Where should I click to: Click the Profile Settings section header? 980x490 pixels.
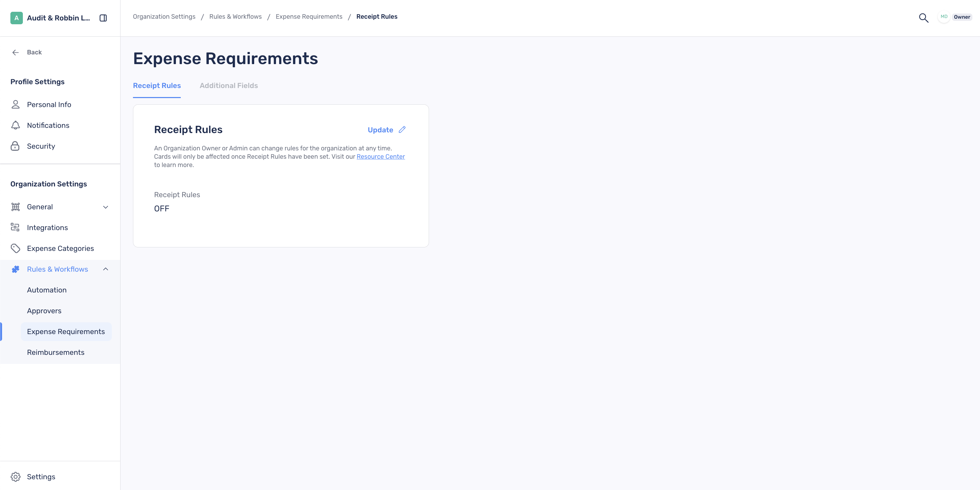click(37, 82)
